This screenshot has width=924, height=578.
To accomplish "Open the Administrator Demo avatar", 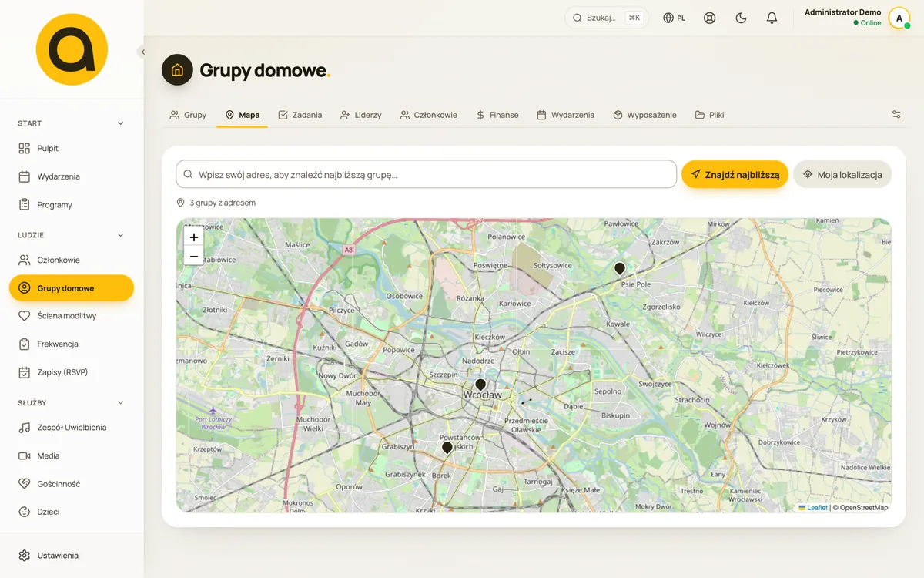I will pos(899,18).
